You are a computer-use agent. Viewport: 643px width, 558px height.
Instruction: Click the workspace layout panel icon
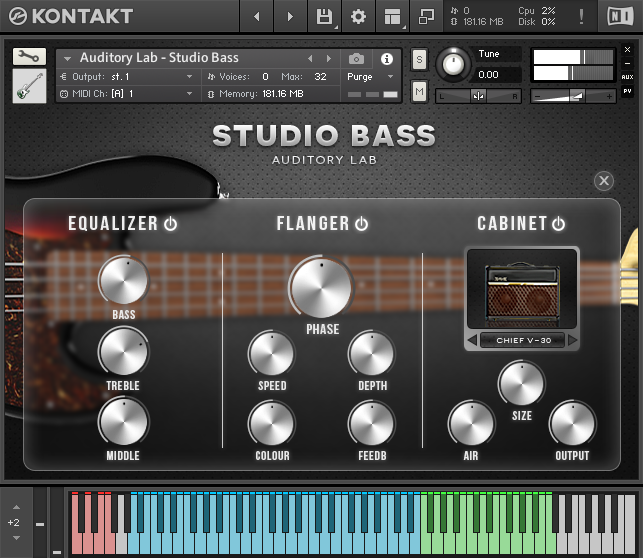[392, 16]
